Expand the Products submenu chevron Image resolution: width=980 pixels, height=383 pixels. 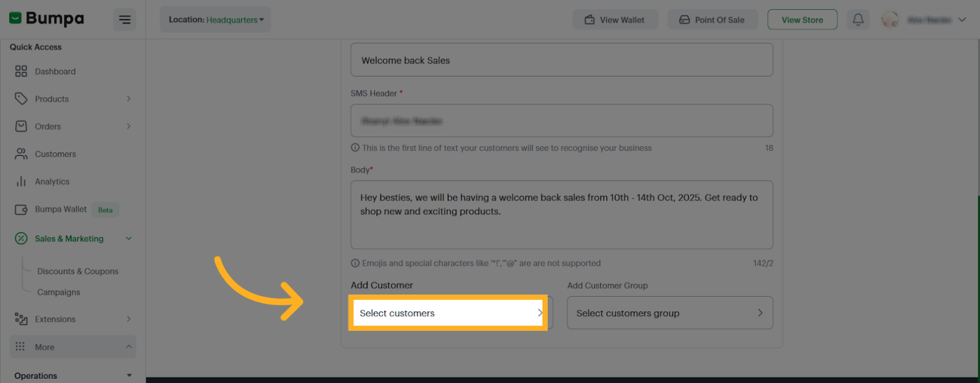point(128,99)
